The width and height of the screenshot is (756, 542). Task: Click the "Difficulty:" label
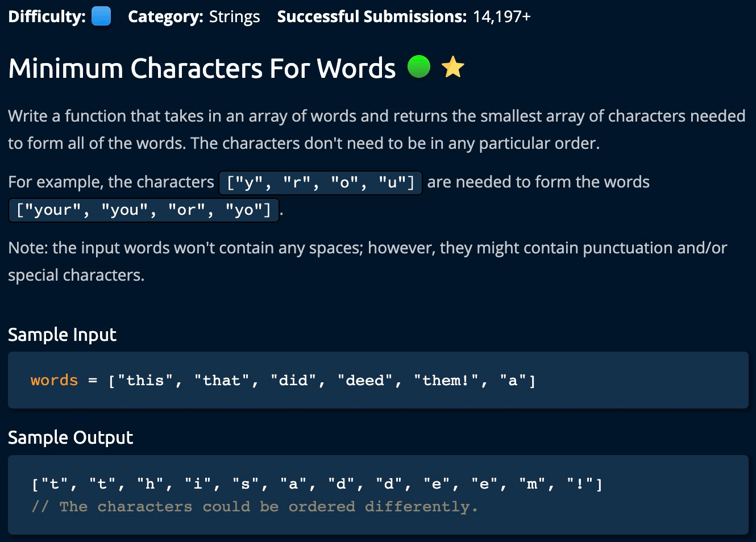47,16
